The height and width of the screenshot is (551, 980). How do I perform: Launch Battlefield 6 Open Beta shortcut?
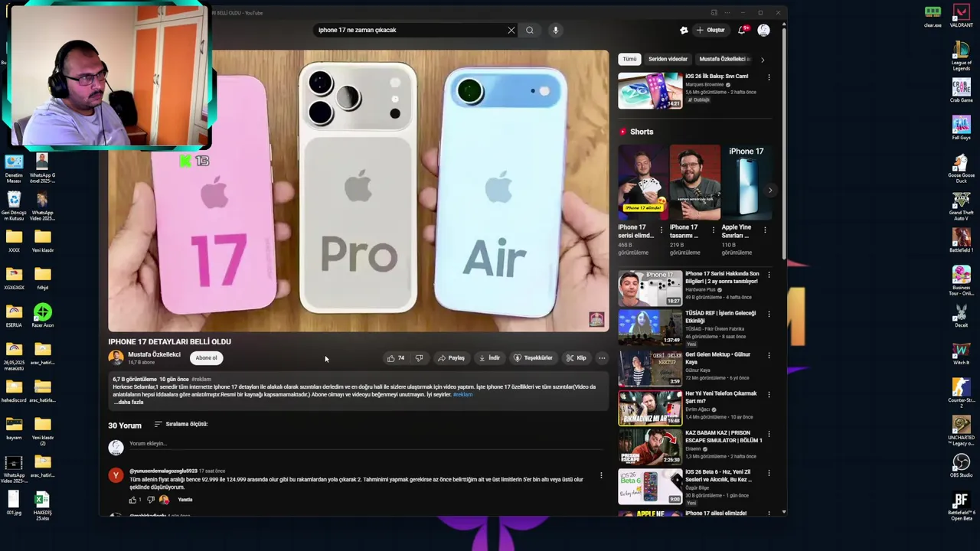pyautogui.click(x=961, y=507)
